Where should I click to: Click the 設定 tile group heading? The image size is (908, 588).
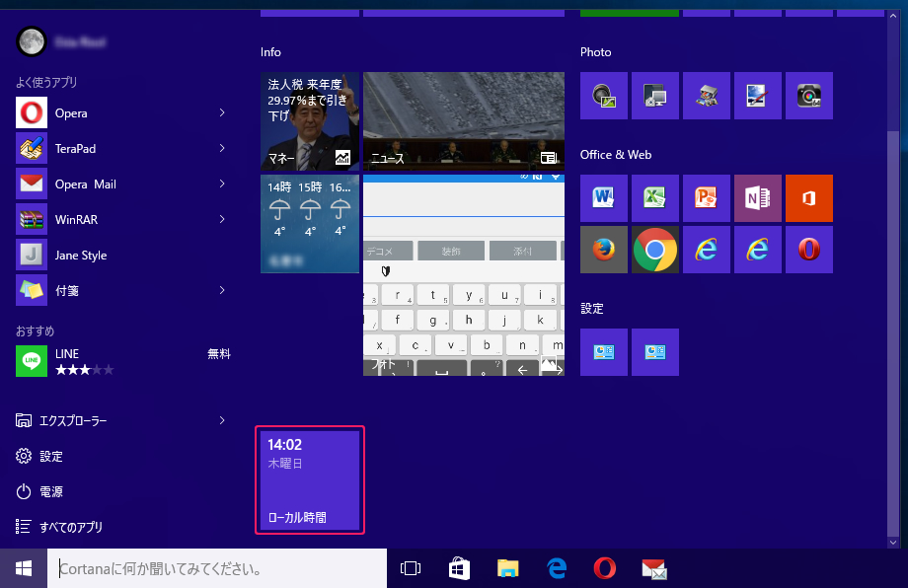point(592,309)
